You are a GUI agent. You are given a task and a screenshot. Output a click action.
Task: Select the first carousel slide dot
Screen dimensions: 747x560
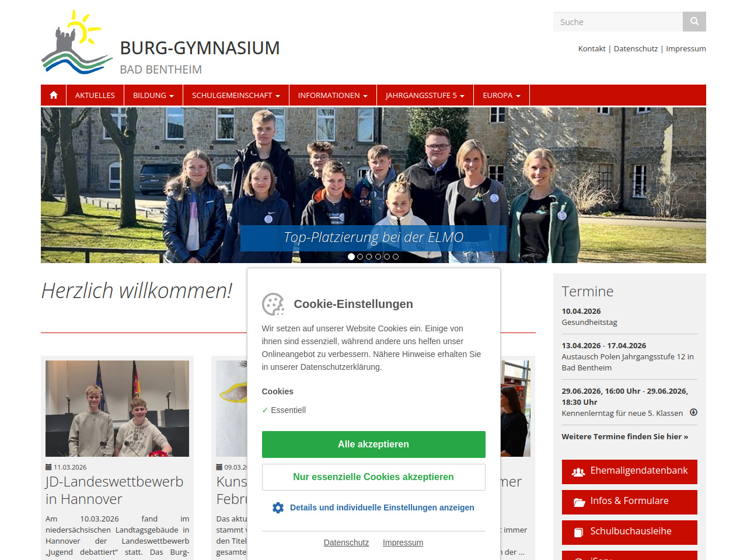click(351, 257)
